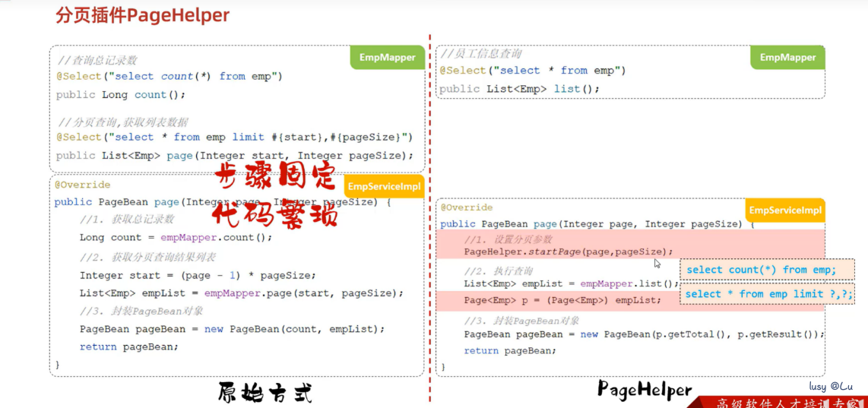Click "return pageBean;" below new PageBean(count, empList)
The image size is (868, 408).
click(129, 346)
